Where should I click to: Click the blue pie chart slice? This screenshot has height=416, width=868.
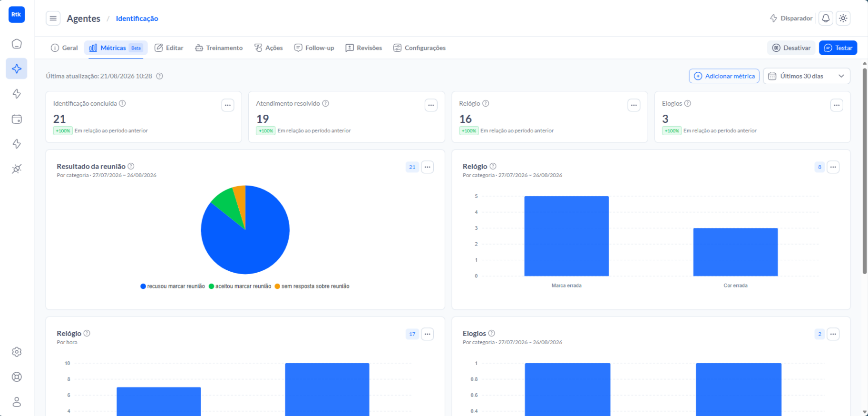click(252, 243)
